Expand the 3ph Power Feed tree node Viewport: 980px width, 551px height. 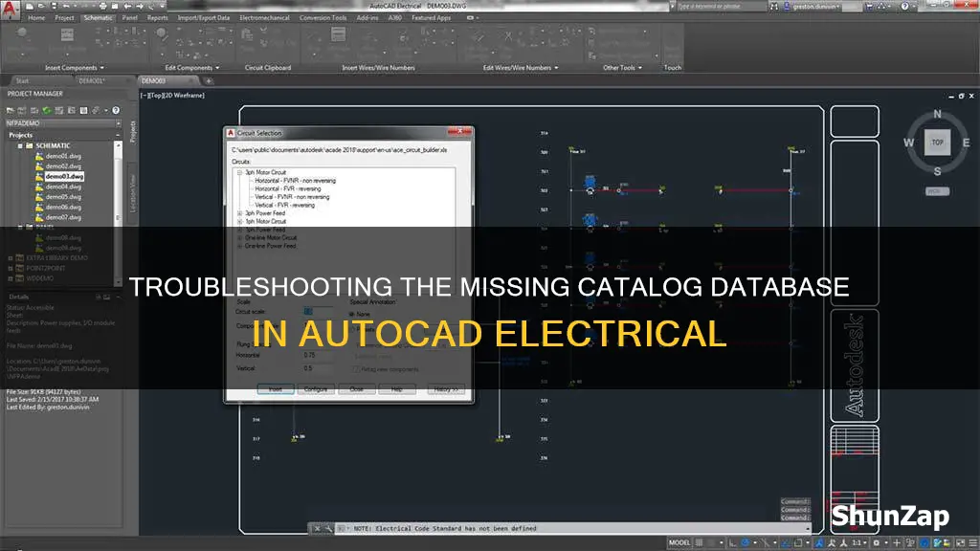pyautogui.click(x=239, y=213)
